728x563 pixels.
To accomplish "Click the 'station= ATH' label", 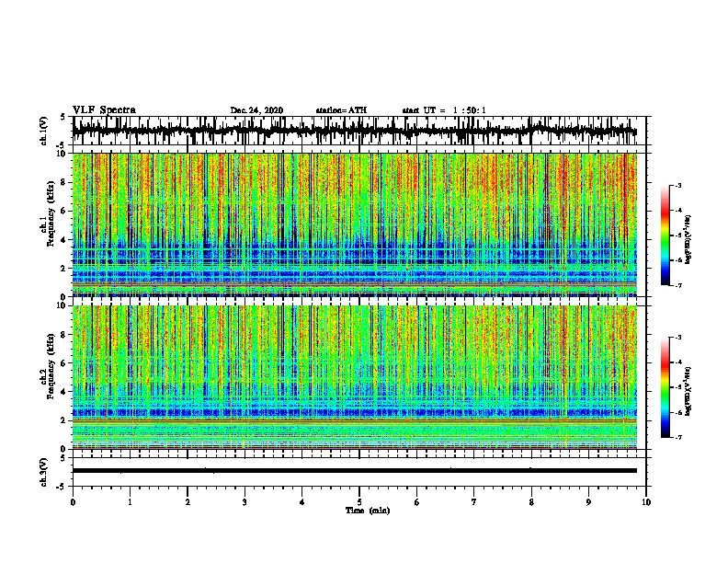I will [x=341, y=110].
